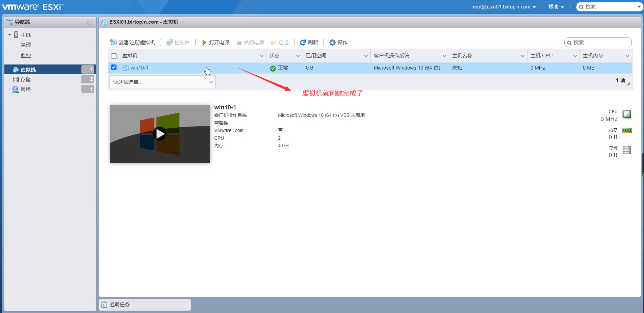Viewport: 644px width, 313px height.
Task: Open the top search dropdown arrow
Action: [639, 7]
